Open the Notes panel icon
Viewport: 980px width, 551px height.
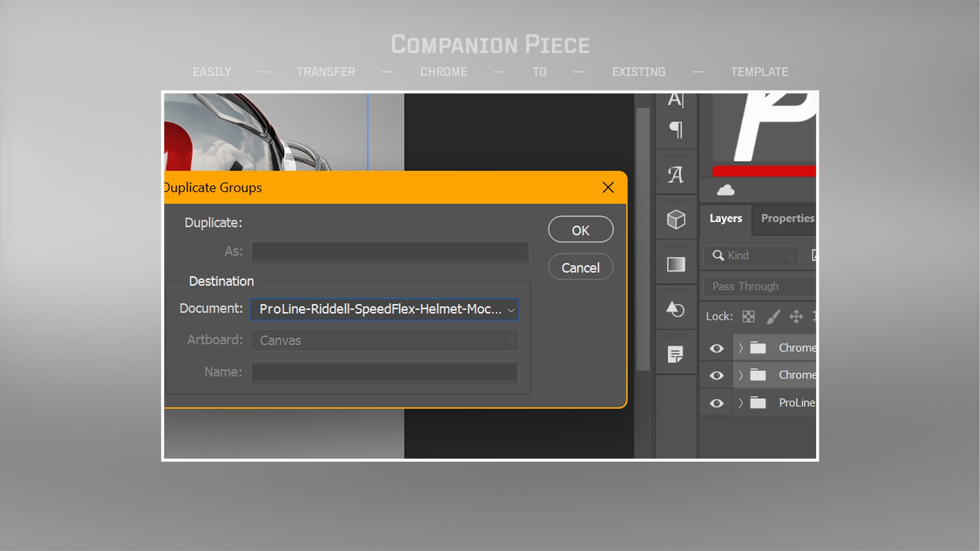pyautogui.click(x=676, y=354)
